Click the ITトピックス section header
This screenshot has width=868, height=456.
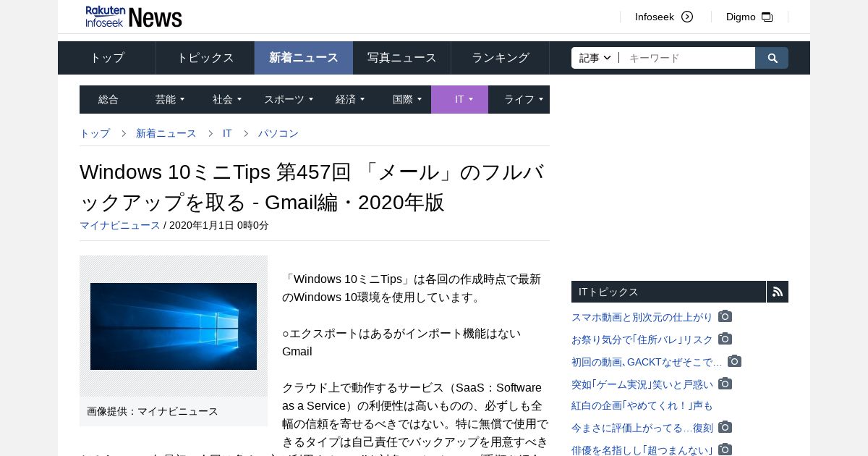pyautogui.click(x=668, y=292)
